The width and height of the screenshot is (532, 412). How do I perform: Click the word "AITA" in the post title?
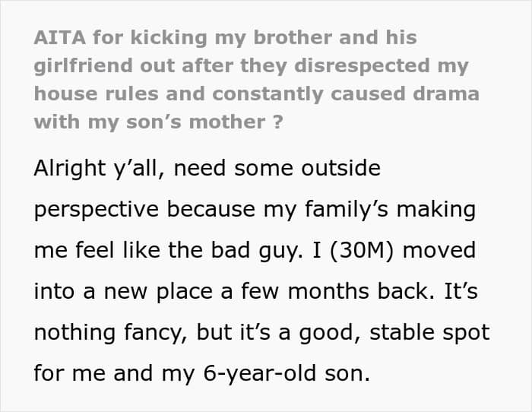[x=60, y=37]
